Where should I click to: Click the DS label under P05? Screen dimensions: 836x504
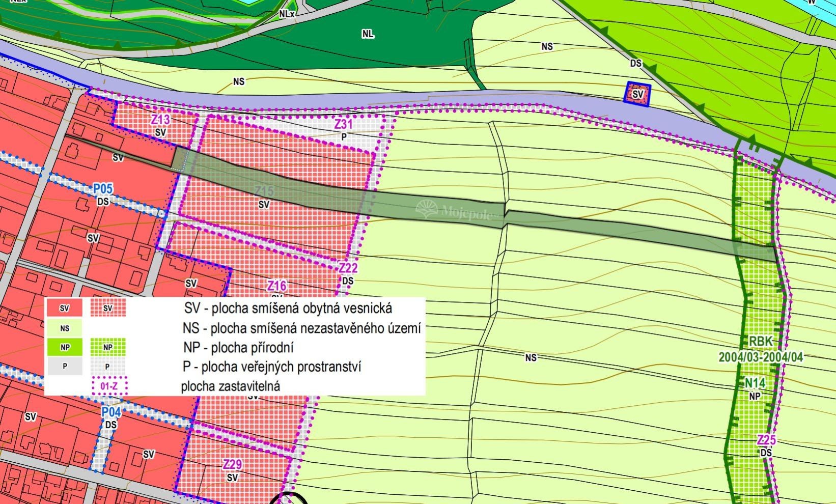pos(103,202)
